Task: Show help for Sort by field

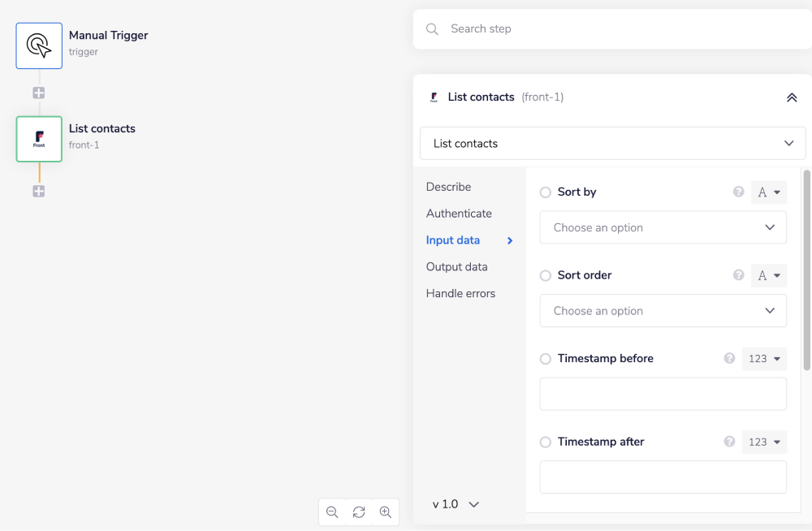Action: click(739, 192)
